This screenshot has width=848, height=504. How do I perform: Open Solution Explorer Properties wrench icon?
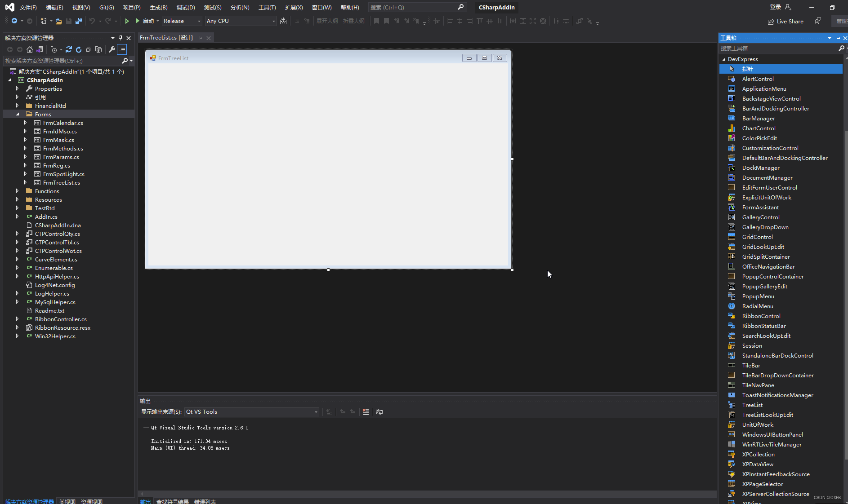pyautogui.click(x=112, y=49)
